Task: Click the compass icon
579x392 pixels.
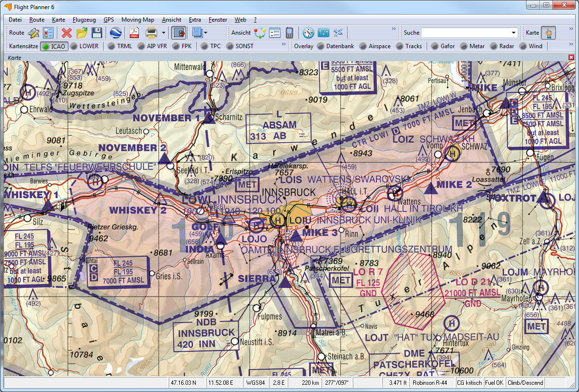Action: [x=309, y=33]
